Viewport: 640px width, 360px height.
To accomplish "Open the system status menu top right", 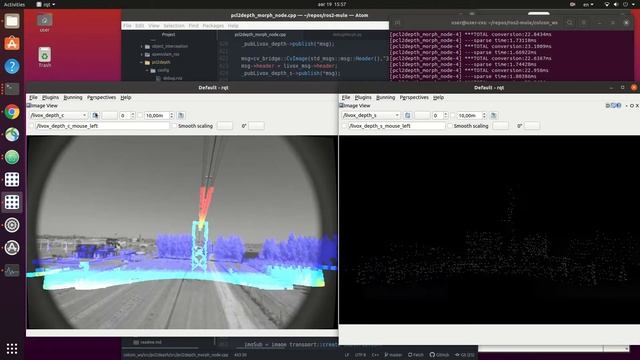I will click(620, 4).
